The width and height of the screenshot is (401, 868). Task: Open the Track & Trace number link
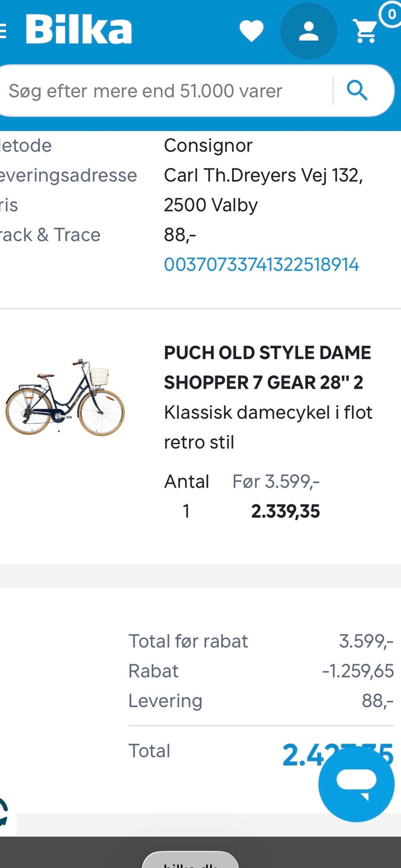coord(261,265)
